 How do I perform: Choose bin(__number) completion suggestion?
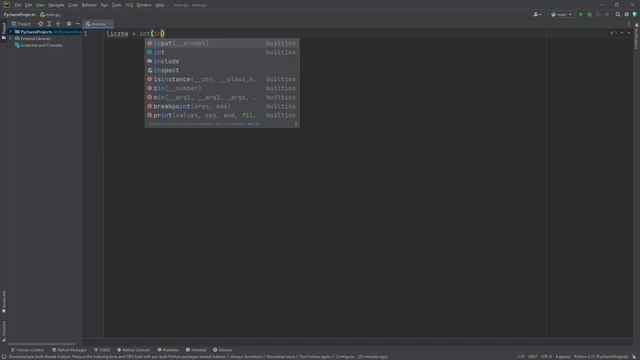[222, 88]
